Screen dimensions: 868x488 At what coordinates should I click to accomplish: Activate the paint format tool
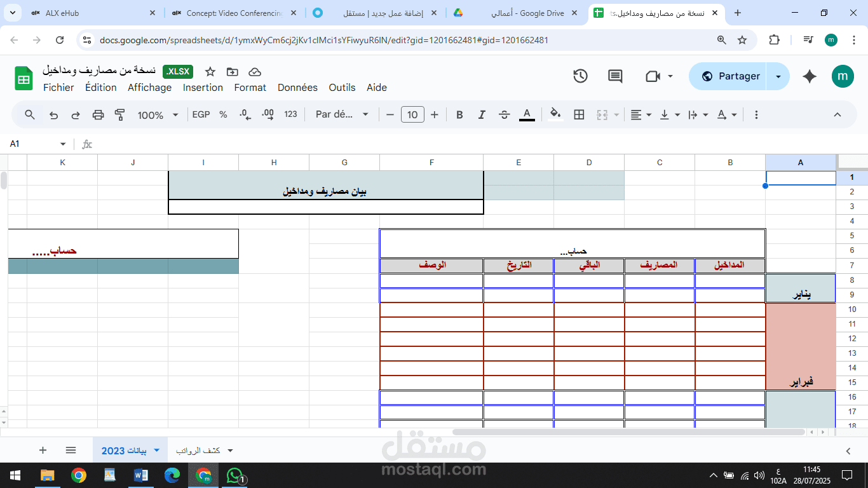click(x=119, y=115)
